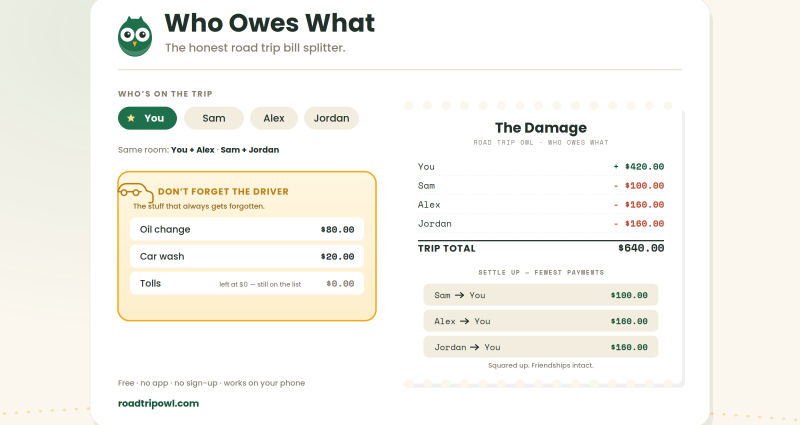Click the Jordan → You payment row
The image size is (800, 425).
click(x=541, y=347)
